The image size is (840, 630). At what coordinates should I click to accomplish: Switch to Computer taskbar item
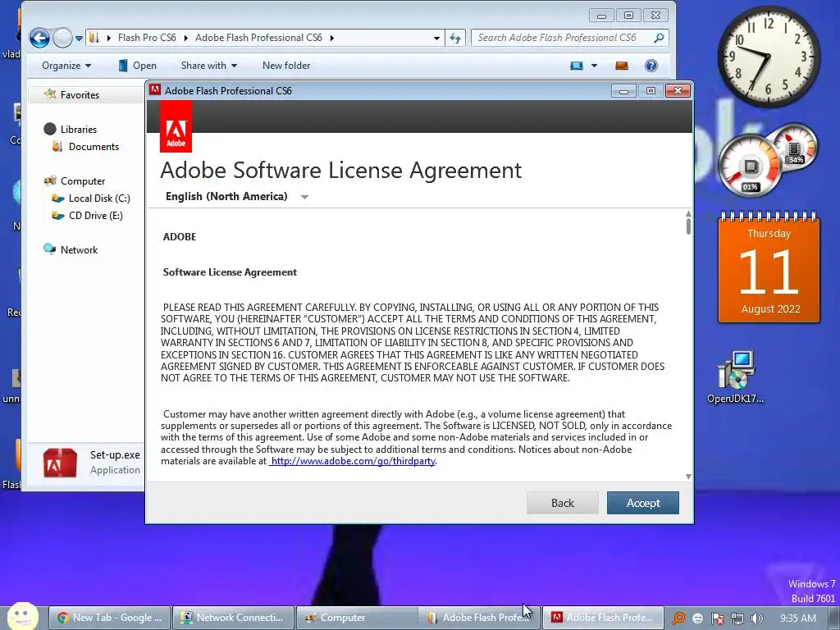click(357, 618)
